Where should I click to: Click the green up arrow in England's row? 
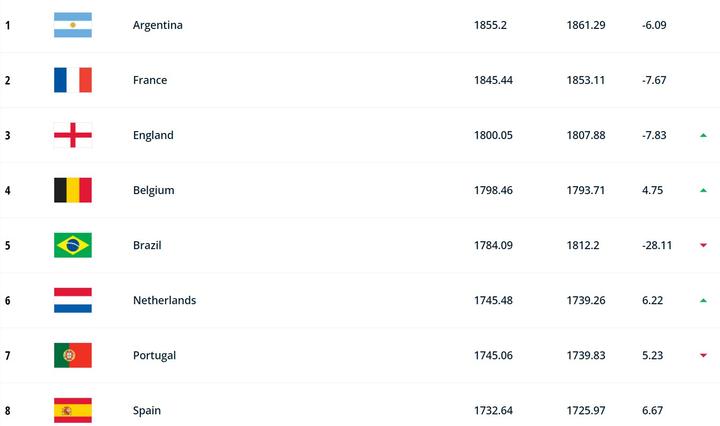704,135
